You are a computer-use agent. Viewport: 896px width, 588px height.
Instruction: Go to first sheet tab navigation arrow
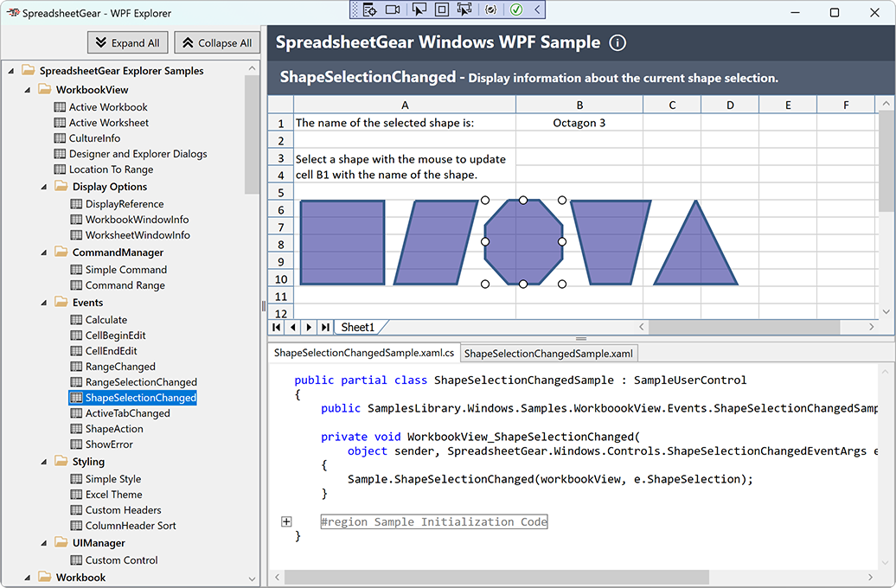[277, 328]
